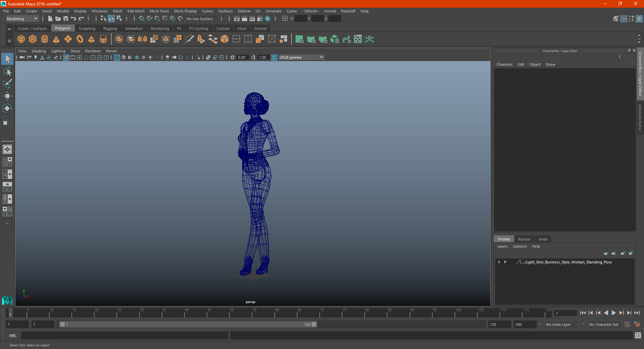Create a polygon cube from the shelf
Screen dimensions: 644x349
coord(33,39)
